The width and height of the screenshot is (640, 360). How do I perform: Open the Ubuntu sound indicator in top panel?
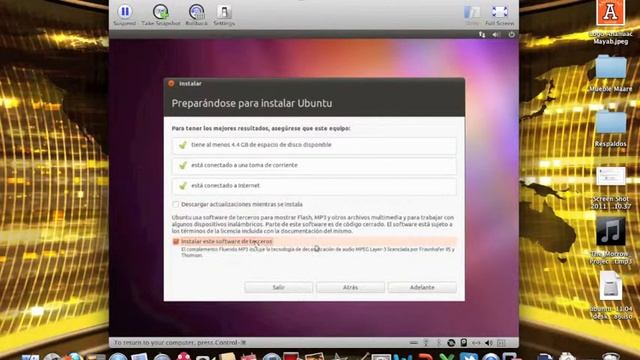[x=496, y=35]
